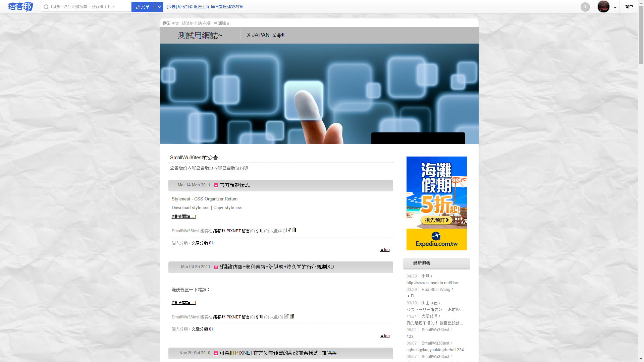Toggle the user account menu via the avatar arrow
Image resolution: width=644 pixels, height=362 pixels.
615,7
